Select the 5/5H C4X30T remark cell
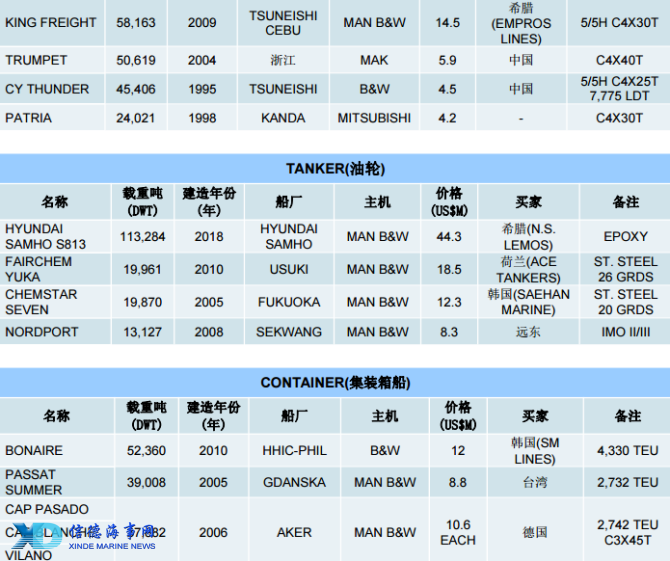The width and height of the screenshot is (670, 561). 619,22
